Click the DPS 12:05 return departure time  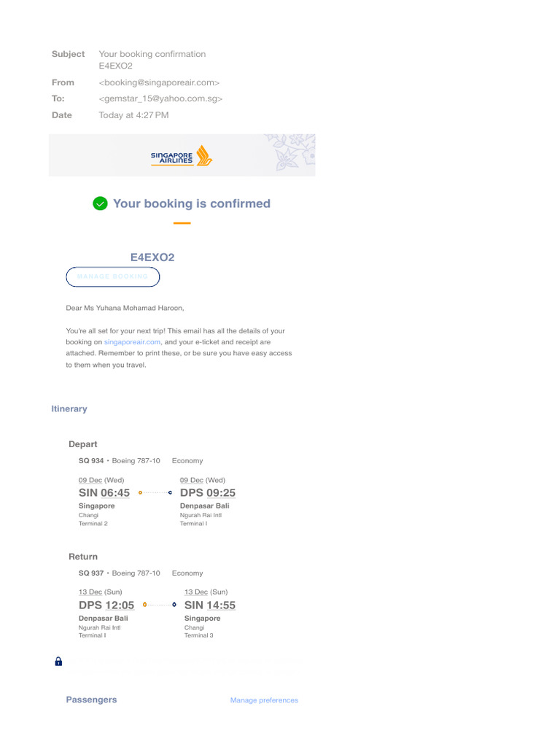tap(106, 605)
